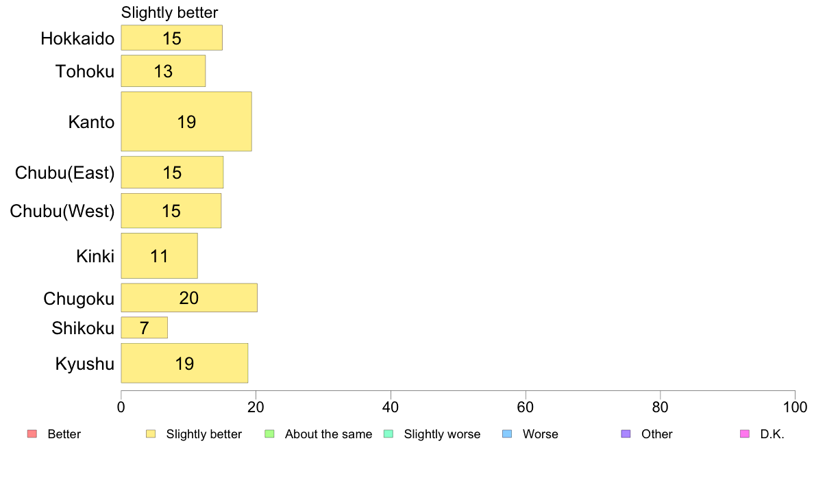Screen dimensions: 814x504
Task: Select the Chugoku bar showing 20
Action: [190, 298]
